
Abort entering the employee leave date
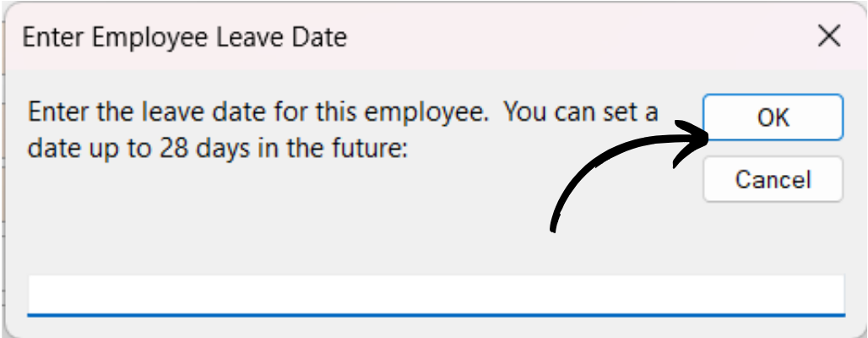click(x=773, y=179)
